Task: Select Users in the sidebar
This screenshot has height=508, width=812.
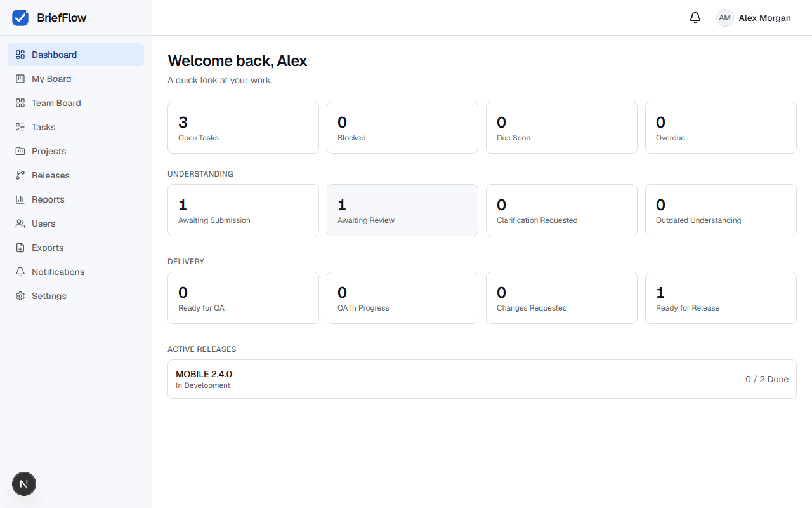Action: (76, 224)
